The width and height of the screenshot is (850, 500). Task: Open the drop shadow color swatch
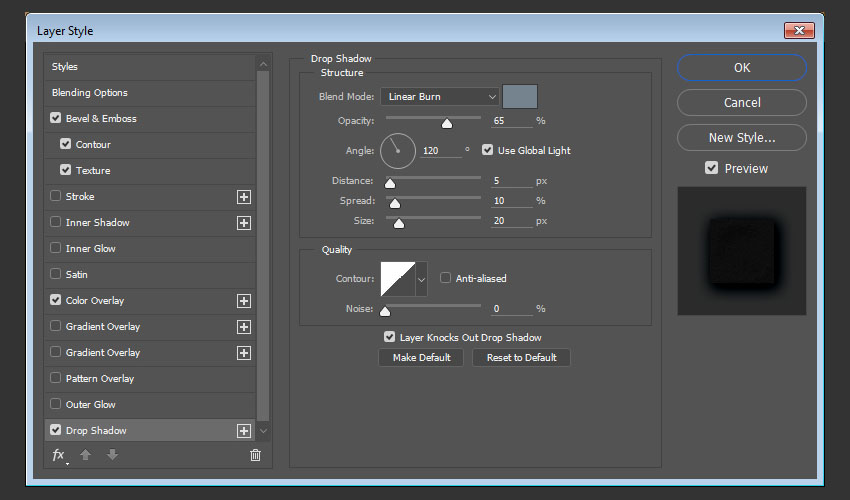[520, 97]
